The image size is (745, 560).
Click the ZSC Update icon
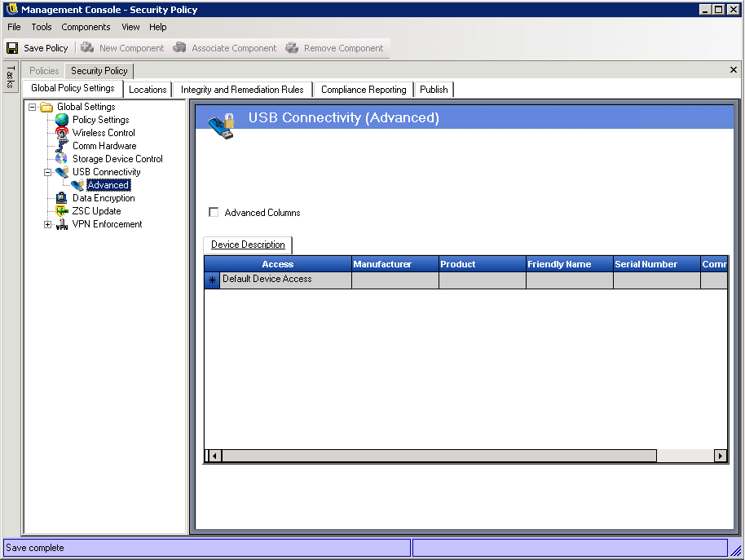[62, 211]
